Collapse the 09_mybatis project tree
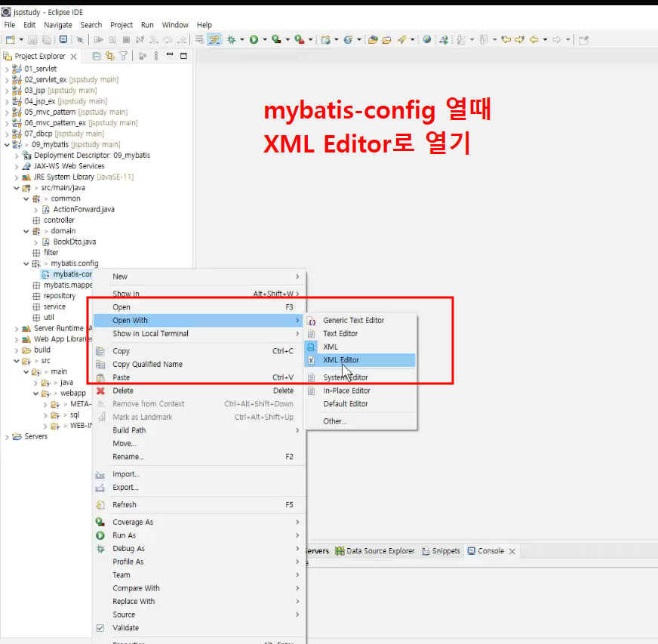 (7, 144)
